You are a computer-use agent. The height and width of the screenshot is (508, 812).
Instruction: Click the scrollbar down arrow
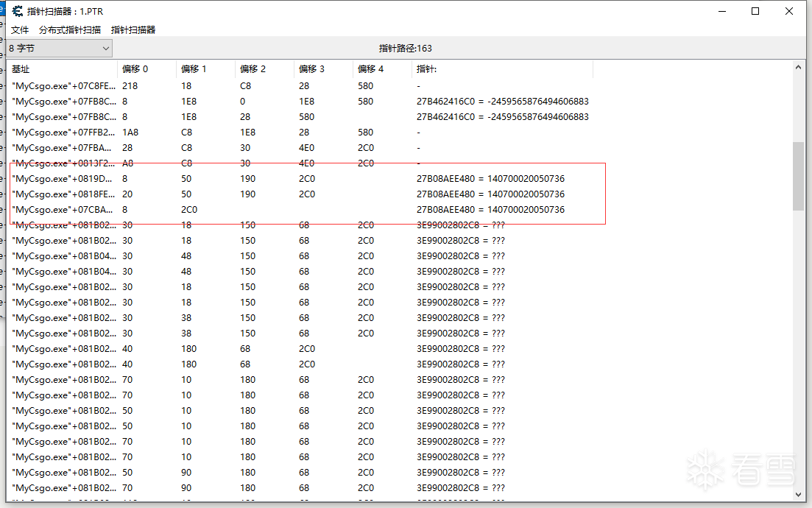click(798, 495)
